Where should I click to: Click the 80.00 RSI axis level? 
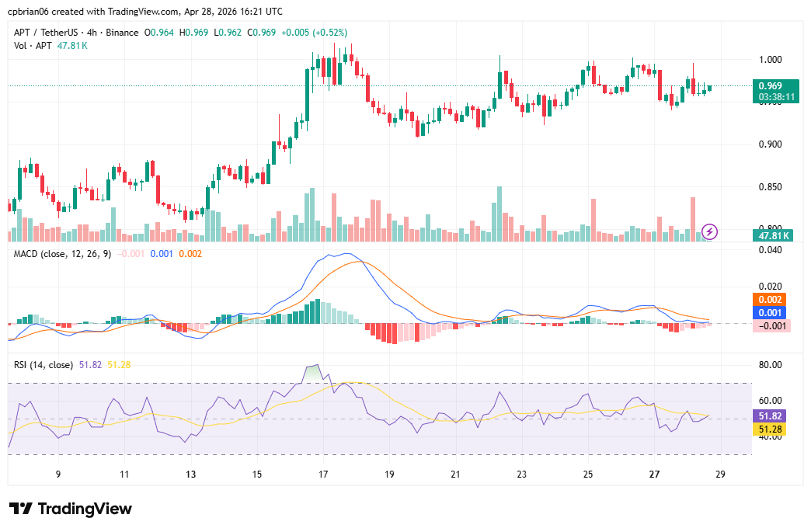click(x=770, y=365)
